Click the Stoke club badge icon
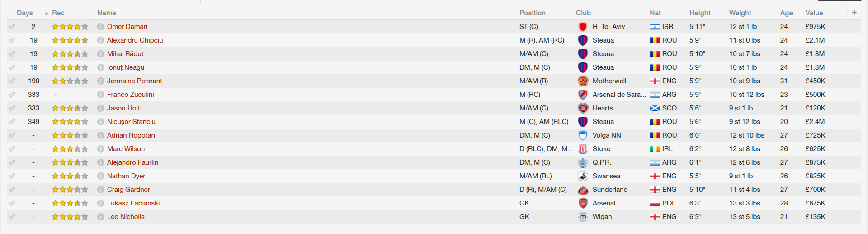Image resolution: width=868 pixels, height=234 pixels. coord(583,149)
